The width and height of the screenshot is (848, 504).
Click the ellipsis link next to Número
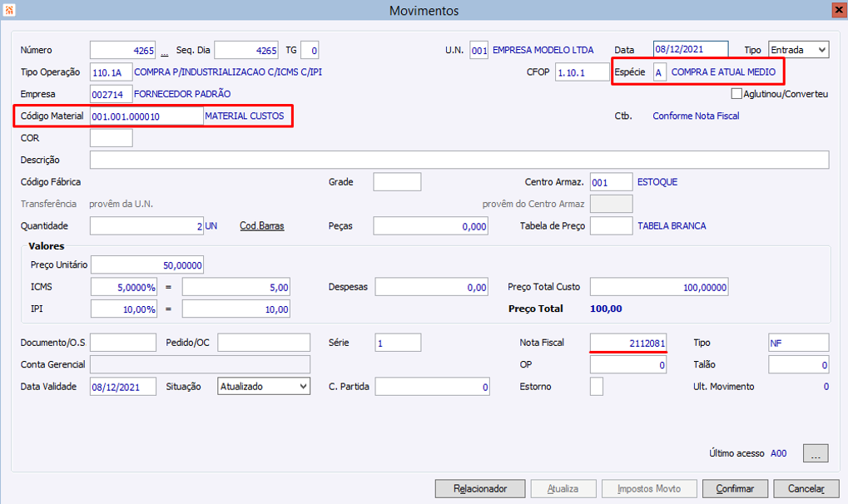tap(165, 52)
